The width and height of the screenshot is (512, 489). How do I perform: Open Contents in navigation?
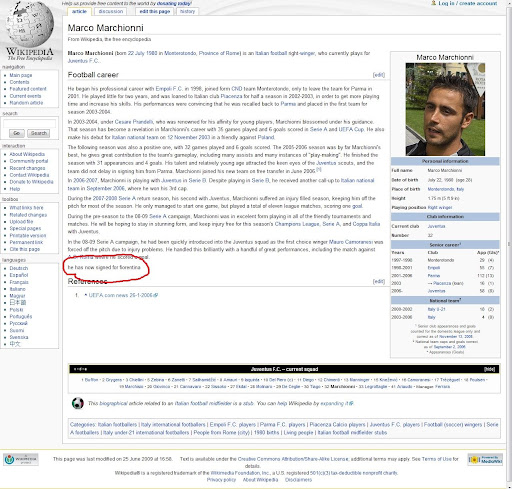[x=19, y=82]
